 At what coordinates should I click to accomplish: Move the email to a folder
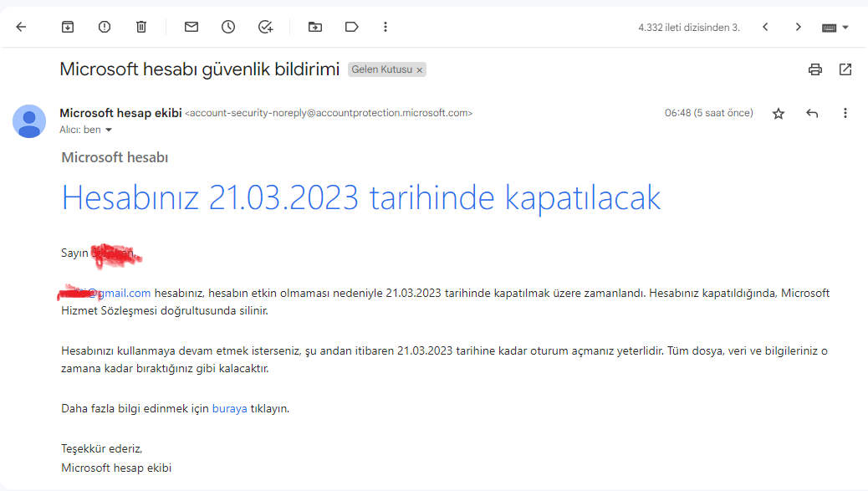coord(315,27)
